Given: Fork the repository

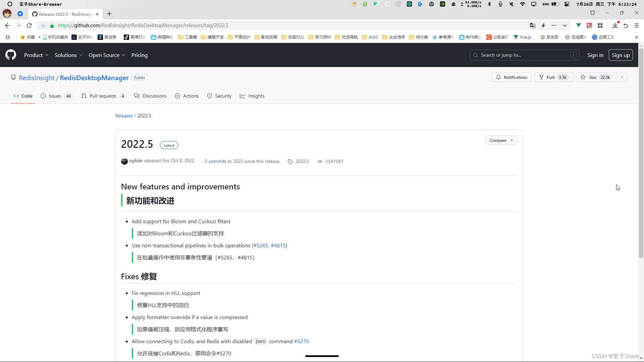Looking at the screenshot, I should tap(553, 77).
